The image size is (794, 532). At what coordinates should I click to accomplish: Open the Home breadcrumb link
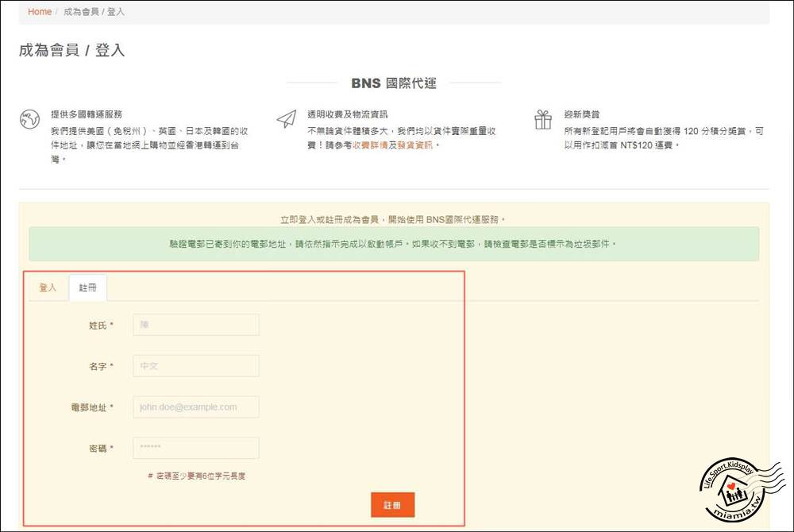[40, 12]
